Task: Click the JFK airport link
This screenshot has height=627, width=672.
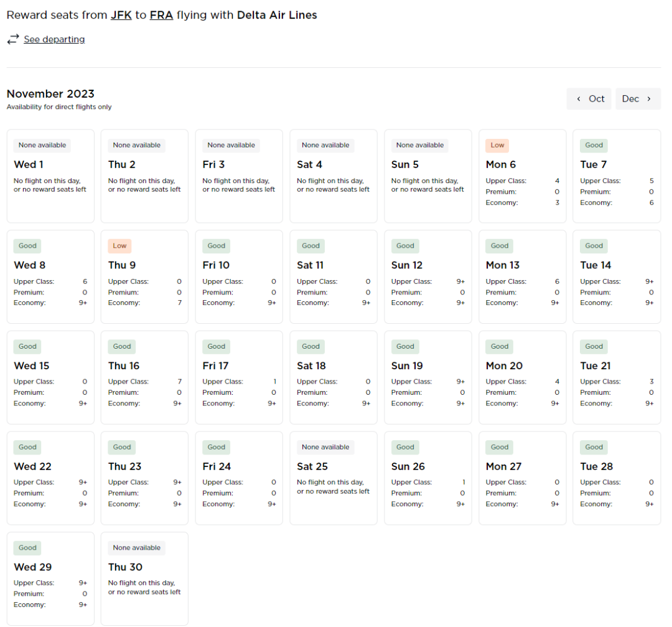Action: coord(121,15)
